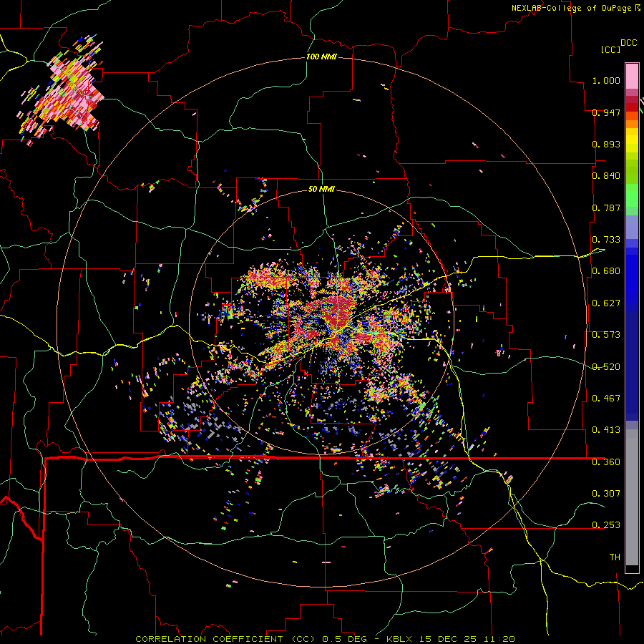Click the 100 NMI range ring label

click(321, 57)
